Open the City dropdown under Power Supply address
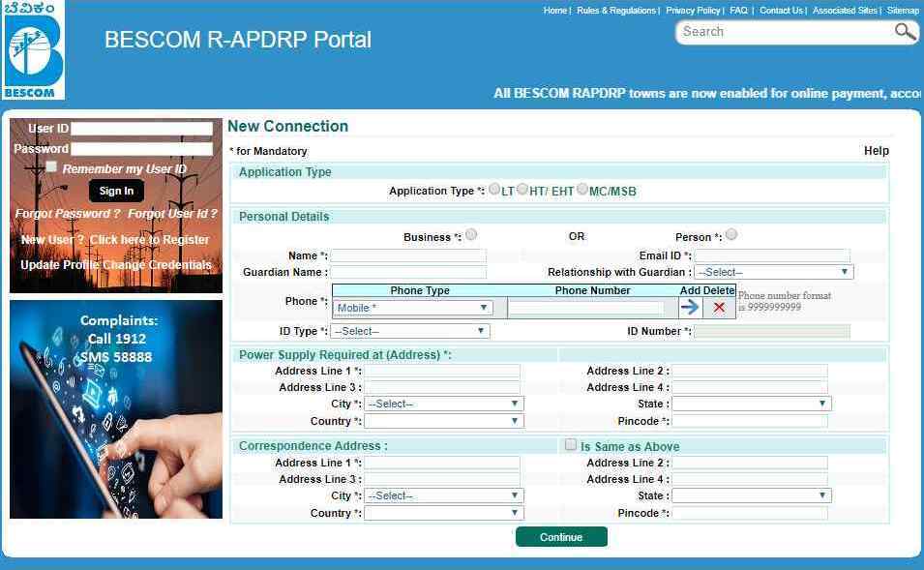 tap(442, 403)
